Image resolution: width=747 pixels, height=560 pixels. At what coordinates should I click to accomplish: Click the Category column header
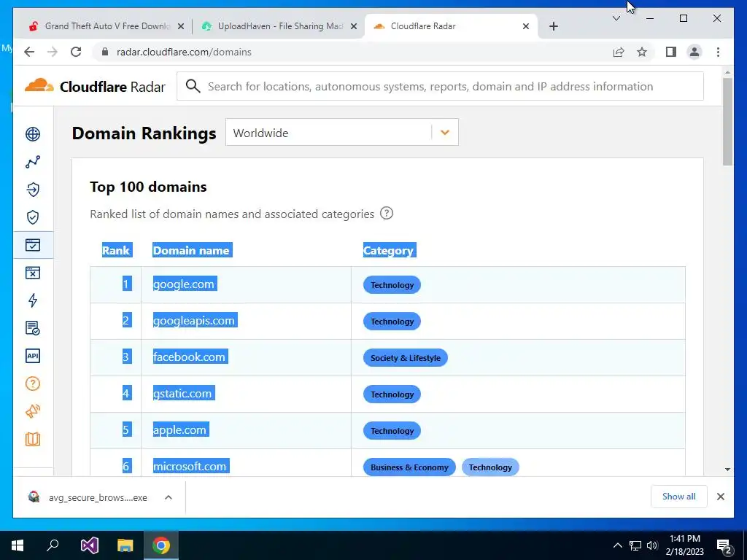389,250
